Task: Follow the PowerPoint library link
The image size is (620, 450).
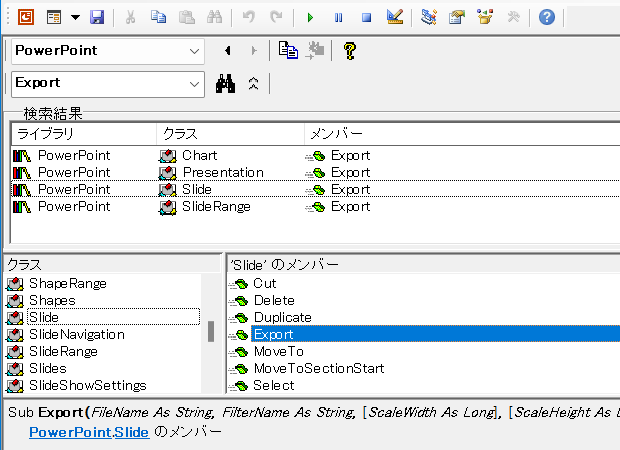Action: click(x=70, y=432)
